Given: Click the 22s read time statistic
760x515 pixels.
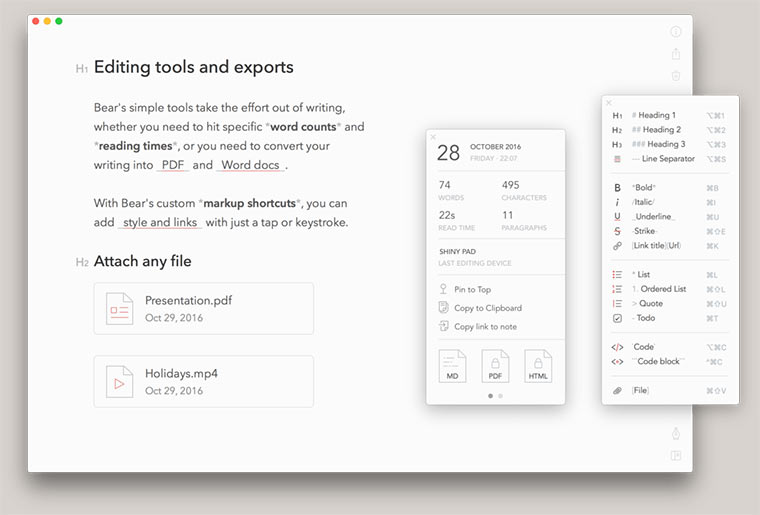Looking at the screenshot, I should tap(456, 220).
